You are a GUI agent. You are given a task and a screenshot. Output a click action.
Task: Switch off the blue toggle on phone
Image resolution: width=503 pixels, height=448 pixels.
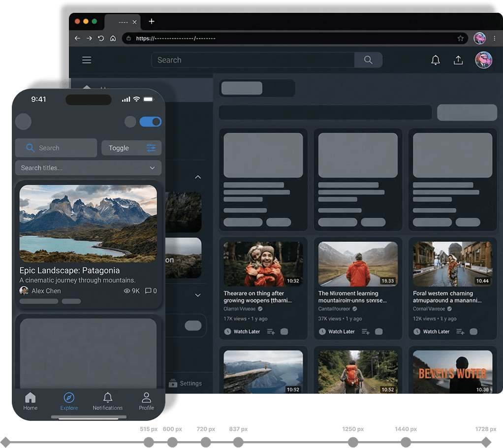click(150, 122)
